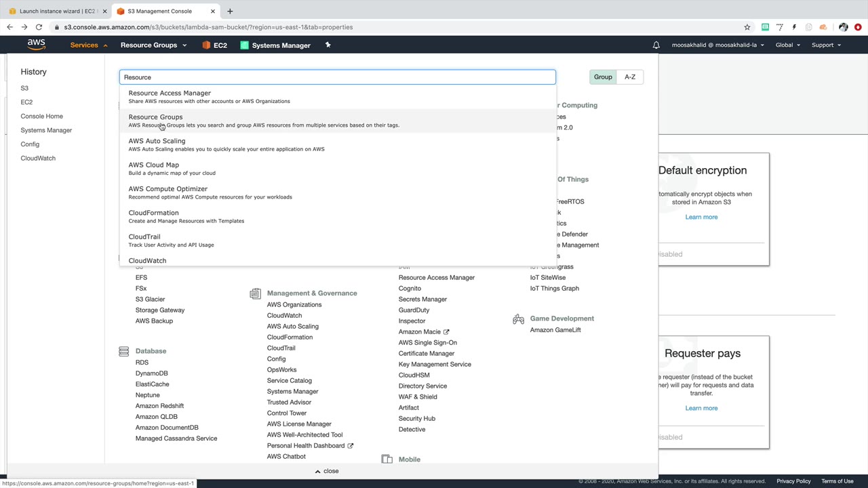Open IoT Things Graph
The height and width of the screenshot is (488, 868).
coord(555,289)
